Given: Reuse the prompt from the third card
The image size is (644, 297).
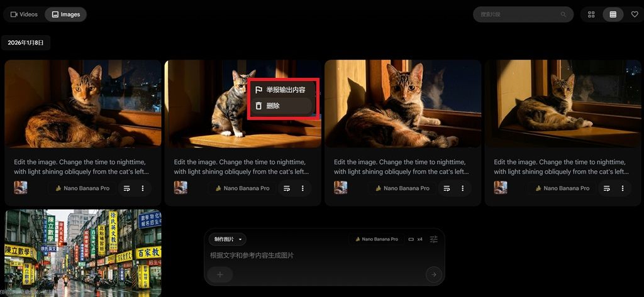Looking at the screenshot, I should [447, 188].
